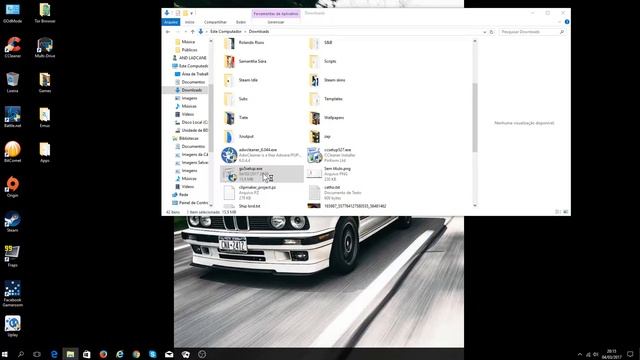This screenshot has height=360, width=640.
Task: Open Windows Store from the taskbar
Action: point(87,354)
